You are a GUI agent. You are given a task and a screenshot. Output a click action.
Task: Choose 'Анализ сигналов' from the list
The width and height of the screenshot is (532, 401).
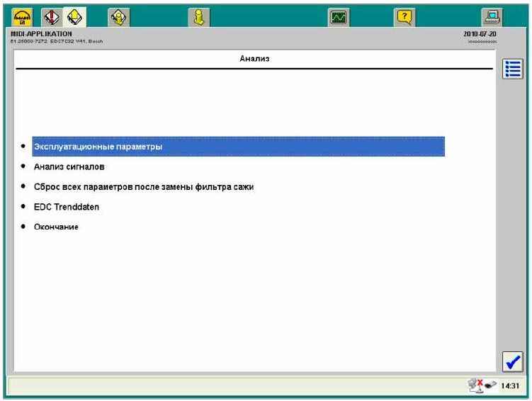click(x=69, y=167)
